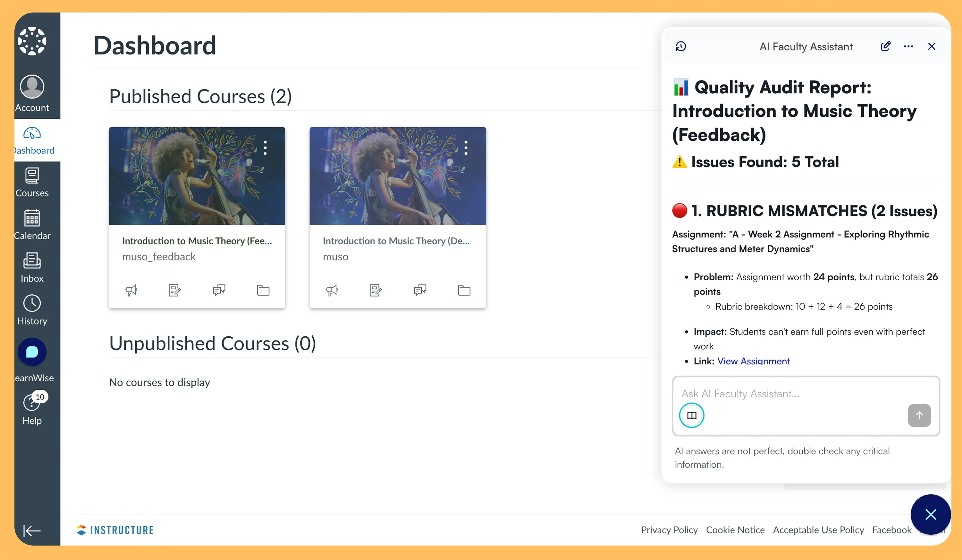The height and width of the screenshot is (560, 962).
Task: Open options menu on Music Theory (De...) card
Action: coord(466,148)
